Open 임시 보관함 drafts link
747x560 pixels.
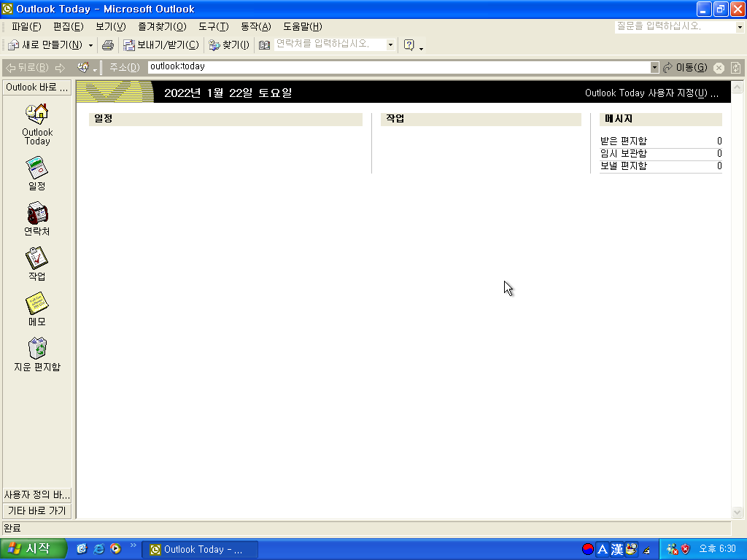click(624, 153)
